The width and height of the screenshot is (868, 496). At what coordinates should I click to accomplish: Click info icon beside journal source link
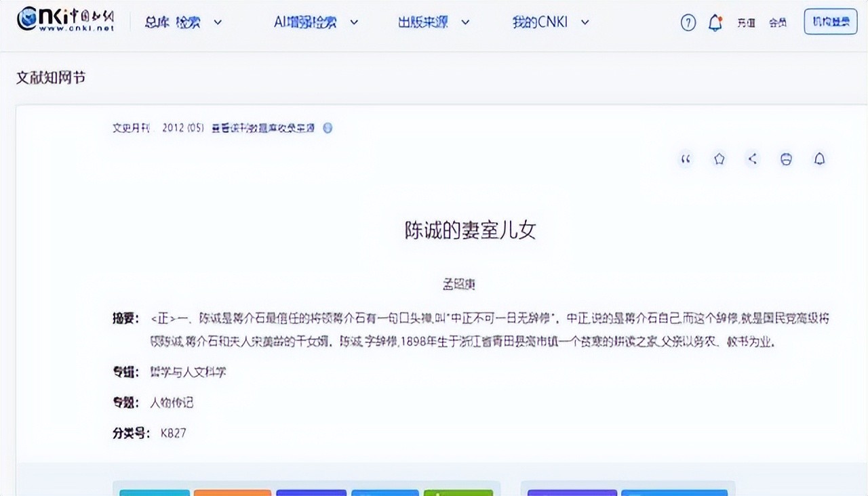328,128
